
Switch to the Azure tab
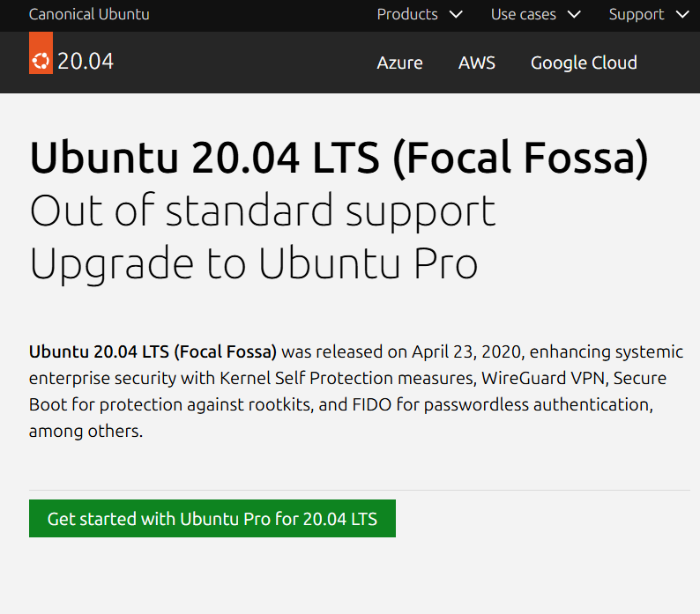(399, 63)
